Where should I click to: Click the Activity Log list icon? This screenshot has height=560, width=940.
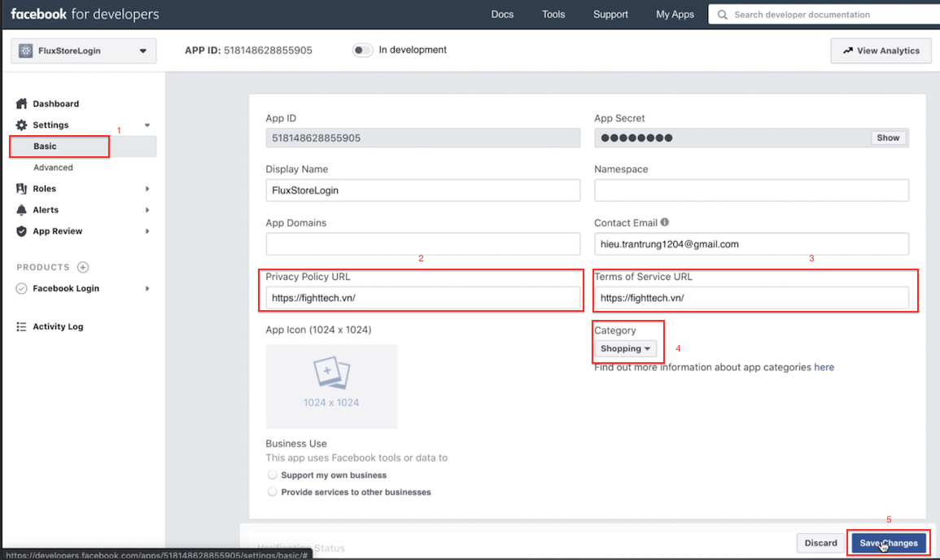(22, 326)
